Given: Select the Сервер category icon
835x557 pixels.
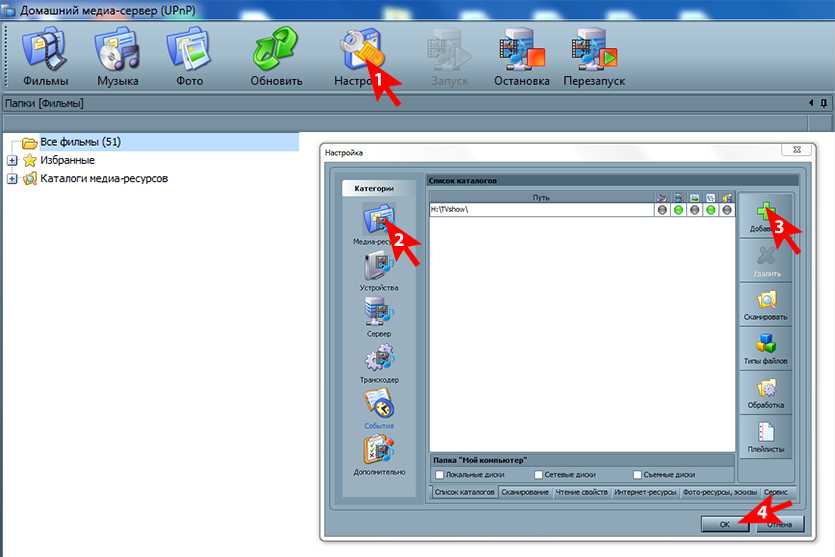Looking at the screenshot, I should click(379, 317).
